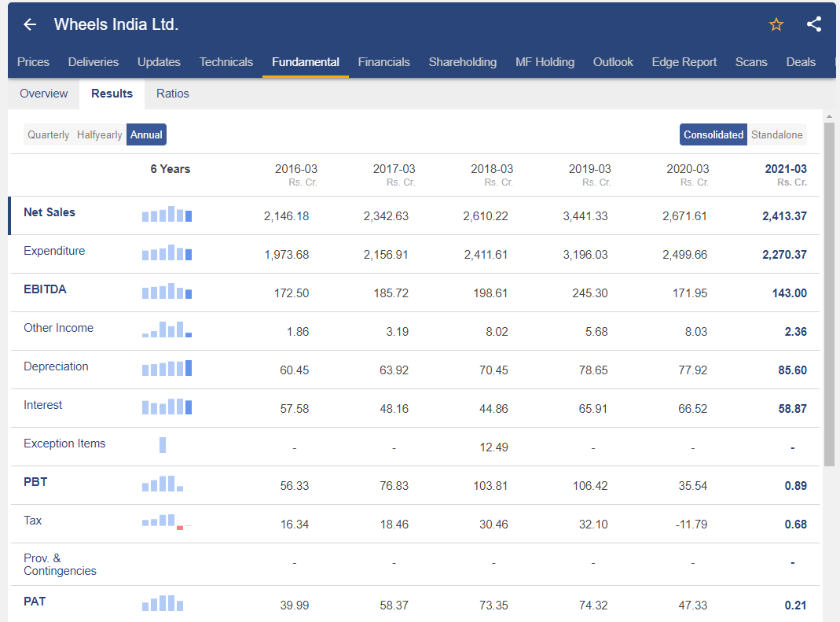Click the Depreciation row label
Viewport: 840px width, 622px height.
coord(56,366)
